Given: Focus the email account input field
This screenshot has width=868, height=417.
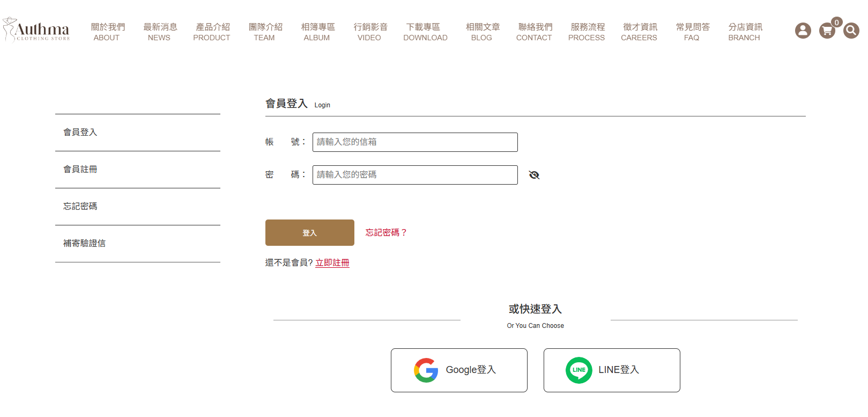Looking at the screenshot, I should [415, 142].
